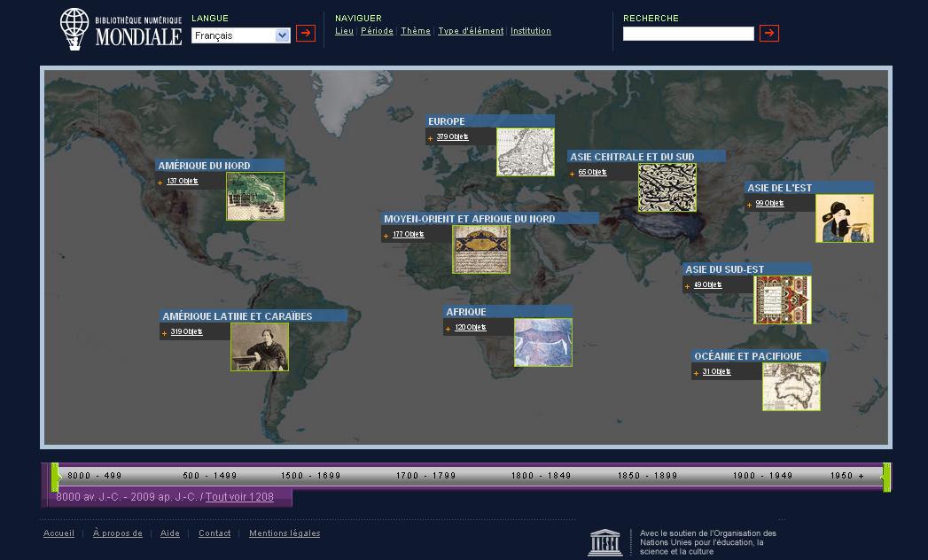The height and width of the screenshot is (560, 928).
Task: Open the Amérique du Nord thumbnail image
Action: point(255,197)
